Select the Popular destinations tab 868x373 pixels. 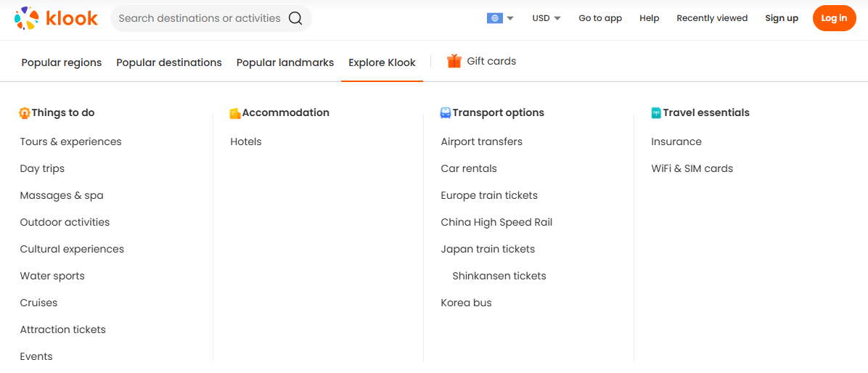pyautogui.click(x=169, y=62)
